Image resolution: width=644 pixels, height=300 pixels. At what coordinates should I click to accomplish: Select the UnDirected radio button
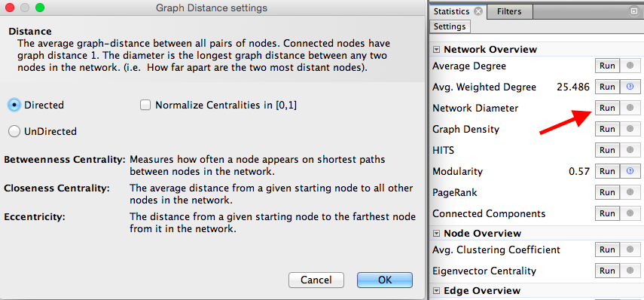(14, 131)
